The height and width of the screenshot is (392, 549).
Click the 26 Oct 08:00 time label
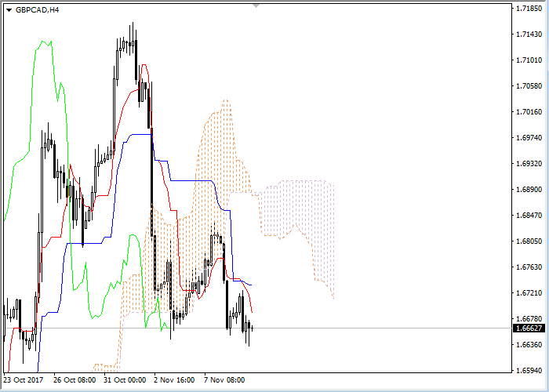75,380
